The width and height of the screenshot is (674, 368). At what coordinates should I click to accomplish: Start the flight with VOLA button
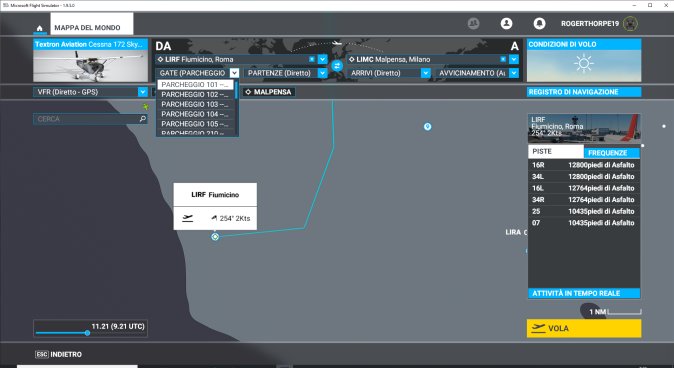pos(584,328)
